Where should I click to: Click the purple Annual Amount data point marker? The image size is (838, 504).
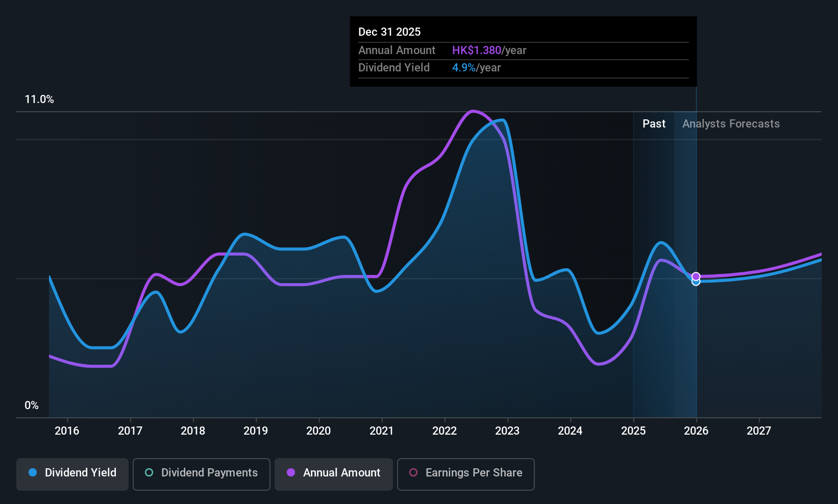[x=696, y=276]
